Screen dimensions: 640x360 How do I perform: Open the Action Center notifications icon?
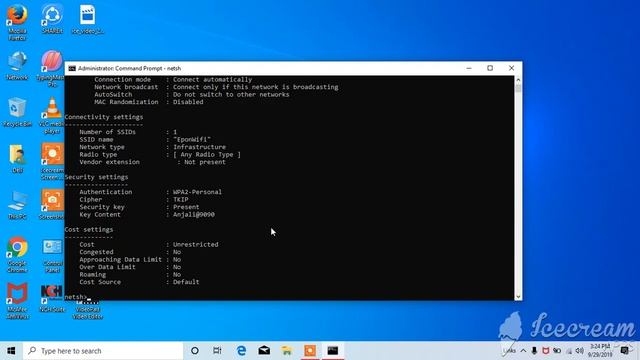click(624, 351)
